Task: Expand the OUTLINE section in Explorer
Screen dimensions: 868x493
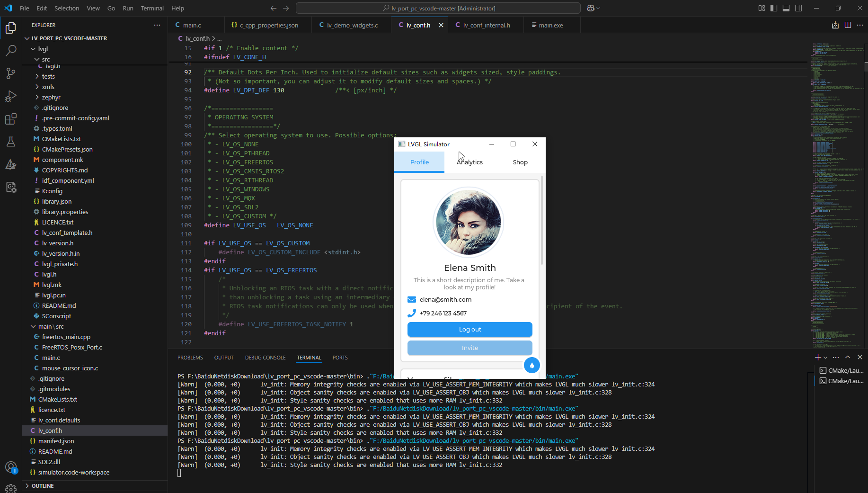Action: 43,485
